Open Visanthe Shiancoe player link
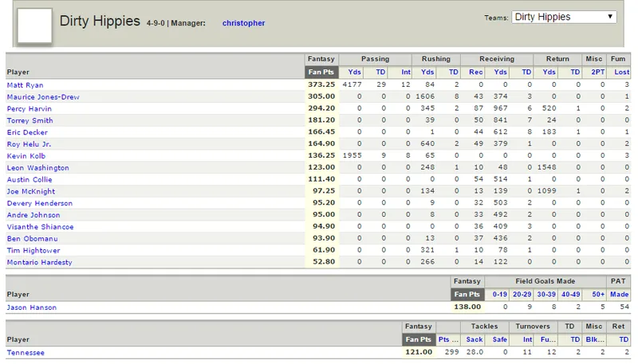The width and height of the screenshot is (638, 364). tap(41, 226)
